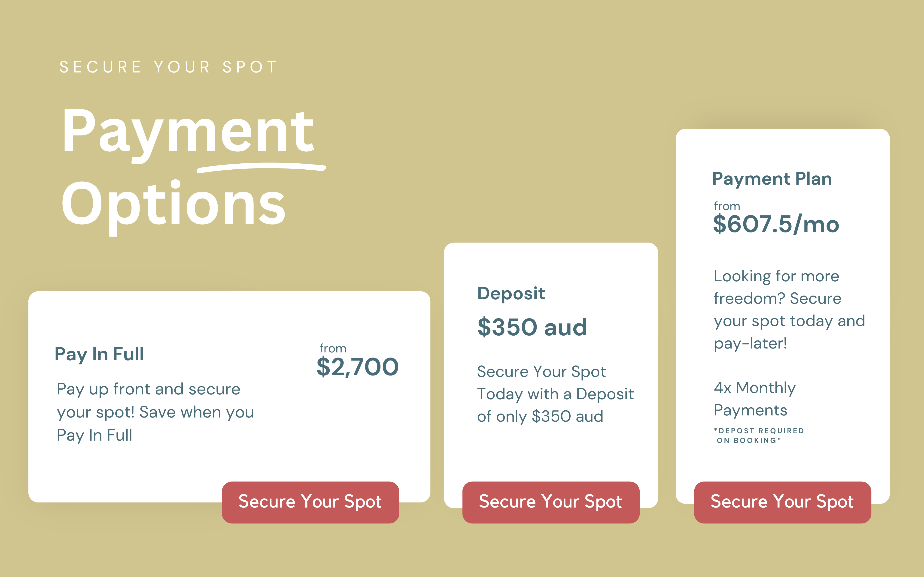Click Secure Your Spot under Deposit card
The image size is (924, 577).
550,502
